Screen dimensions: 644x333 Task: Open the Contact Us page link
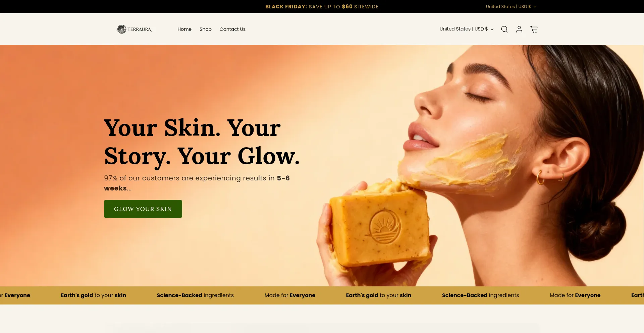[232, 29]
